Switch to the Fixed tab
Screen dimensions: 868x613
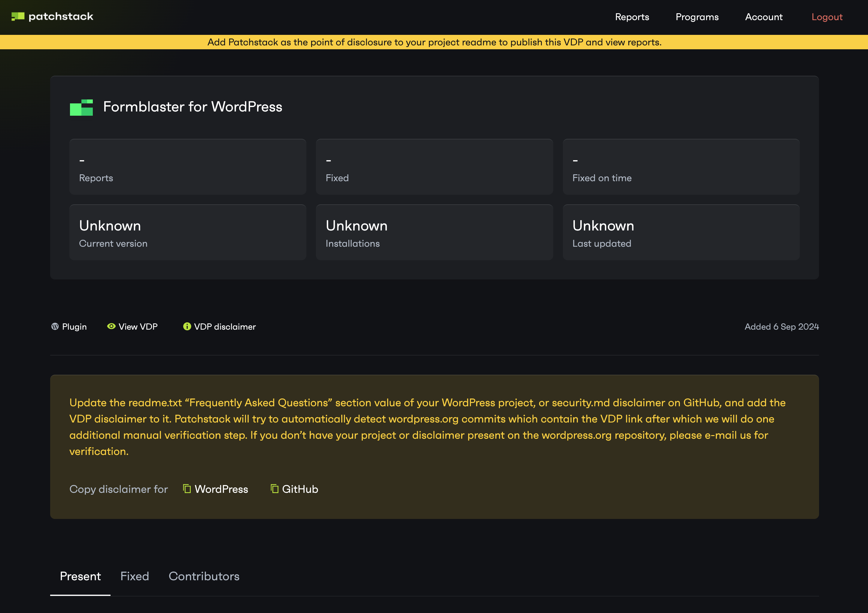pyautogui.click(x=135, y=576)
